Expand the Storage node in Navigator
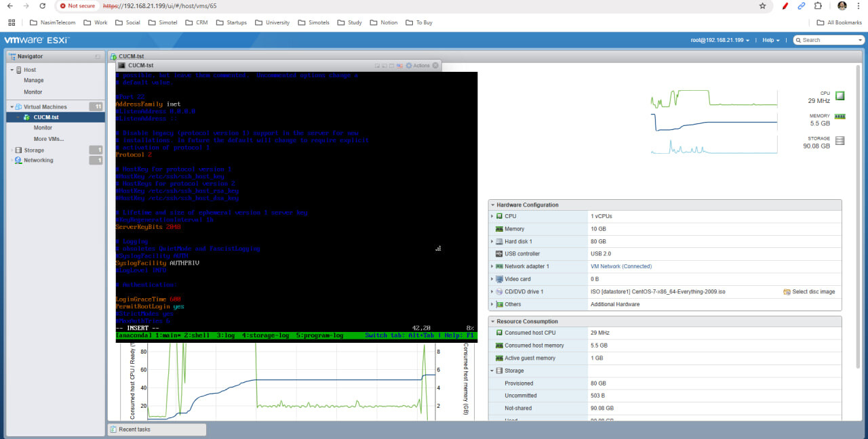This screenshot has width=868, height=439. tap(12, 150)
